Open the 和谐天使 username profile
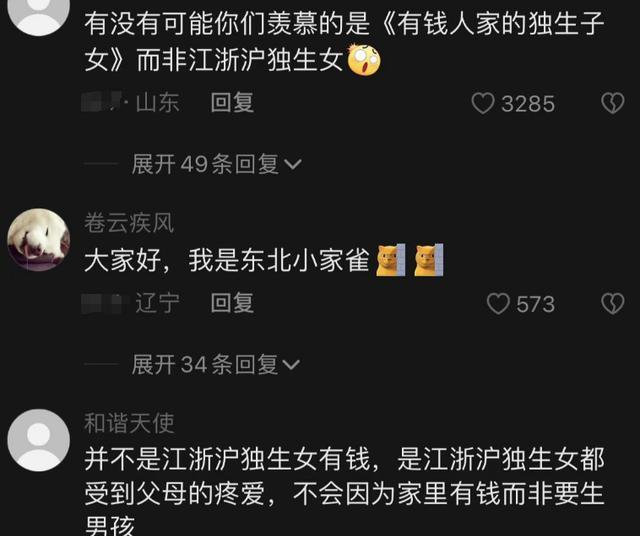The image size is (640, 536). (129, 423)
